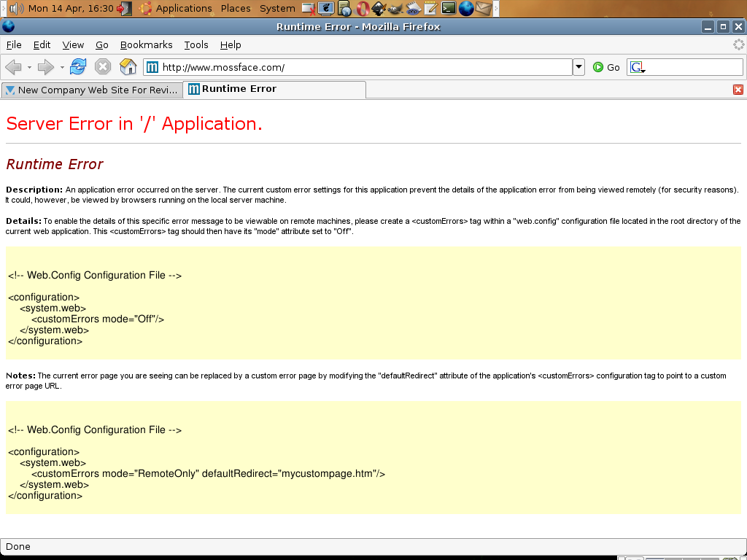Viewport: 747px width, 560px height.
Task: Reload the page with the refresh icon
Action: point(77,66)
